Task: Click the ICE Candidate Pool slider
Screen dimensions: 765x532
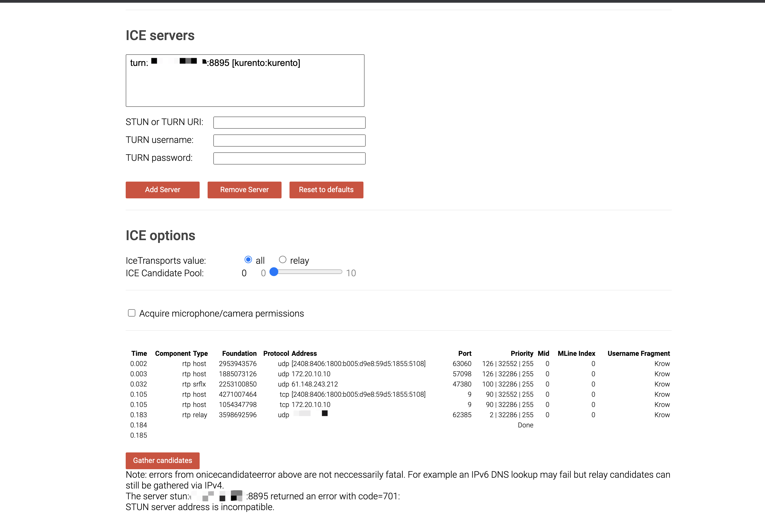Action: point(307,272)
